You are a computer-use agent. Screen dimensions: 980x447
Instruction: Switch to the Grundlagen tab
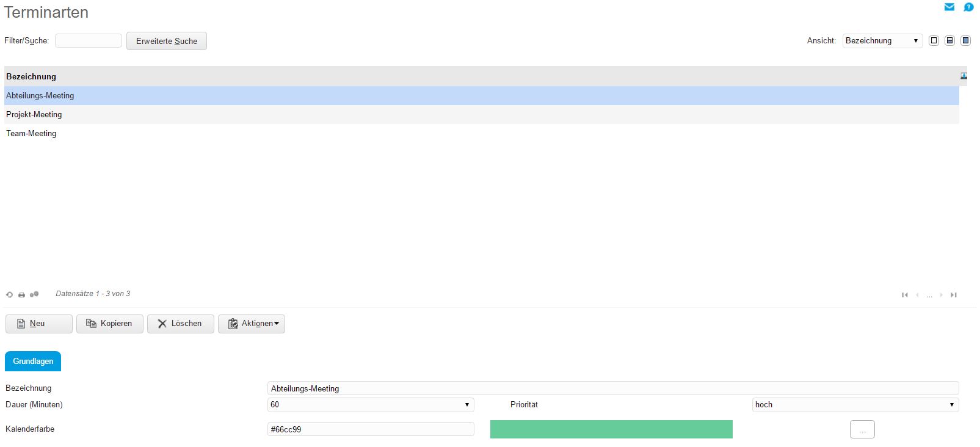coord(33,362)
